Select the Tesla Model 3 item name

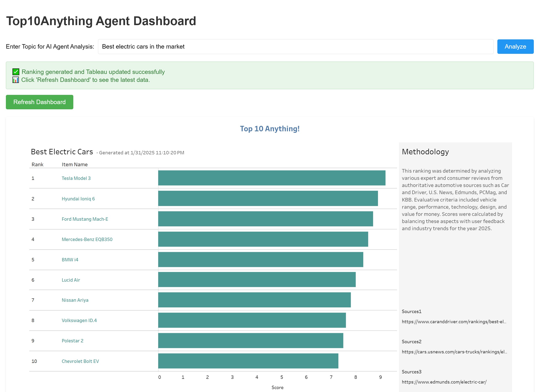point(76,178)
